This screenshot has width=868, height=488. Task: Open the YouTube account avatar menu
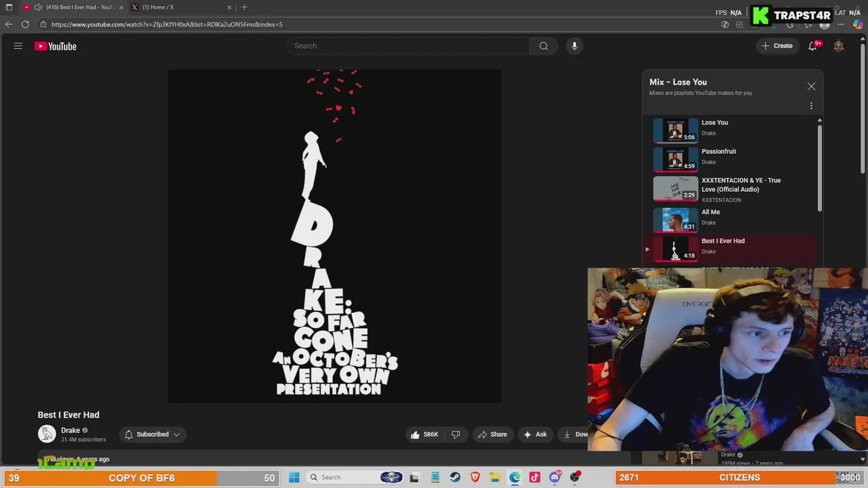pos(839,46)
